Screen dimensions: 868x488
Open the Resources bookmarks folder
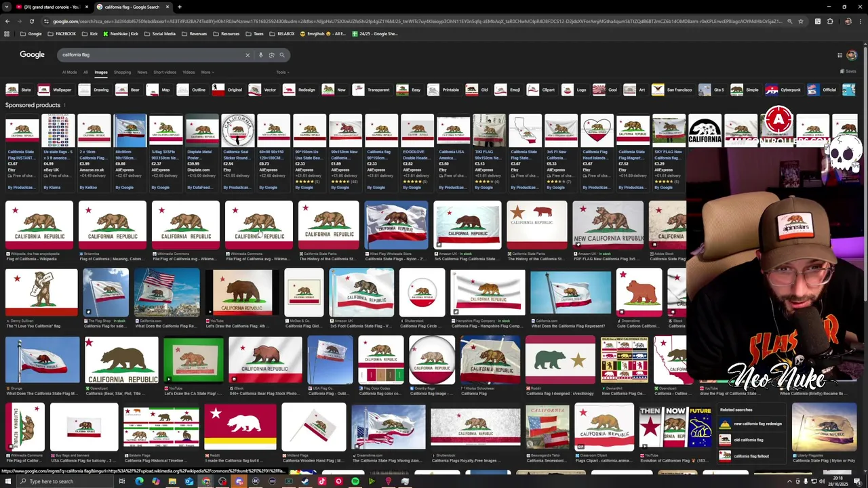point(226,34)
